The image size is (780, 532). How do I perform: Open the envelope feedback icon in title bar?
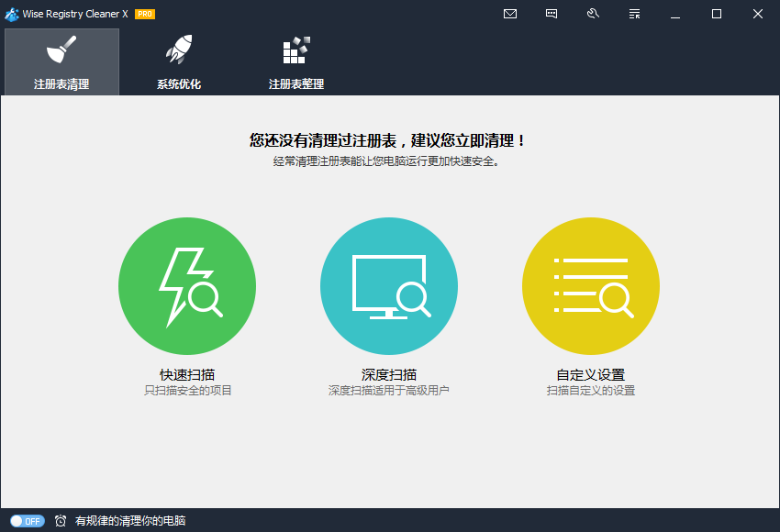tap(510, 14)
